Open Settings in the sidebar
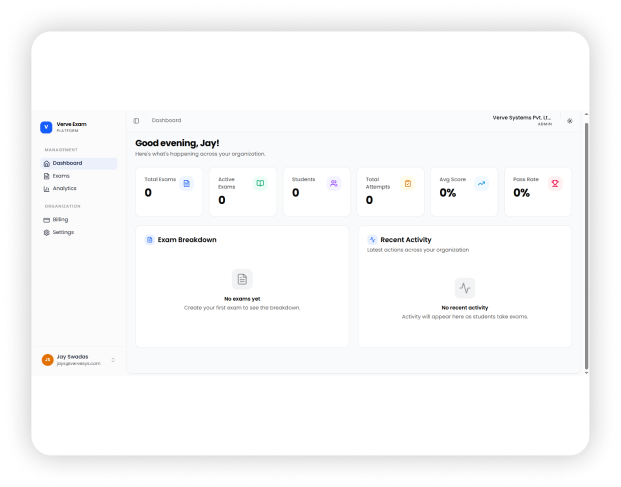 click(62, 232)
